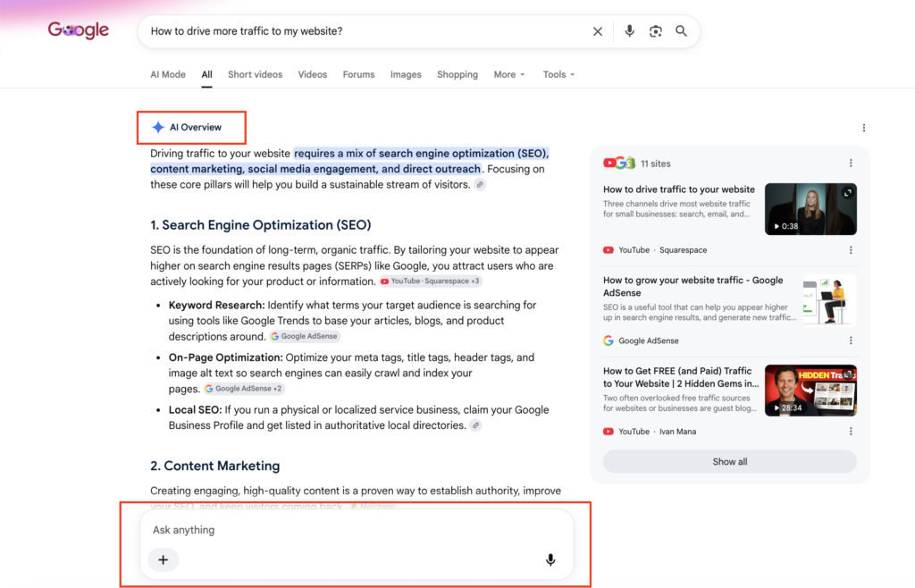The image size is (915, 588).
Task: Start voice search with the search-bar microphone
Action: point(629,31)
